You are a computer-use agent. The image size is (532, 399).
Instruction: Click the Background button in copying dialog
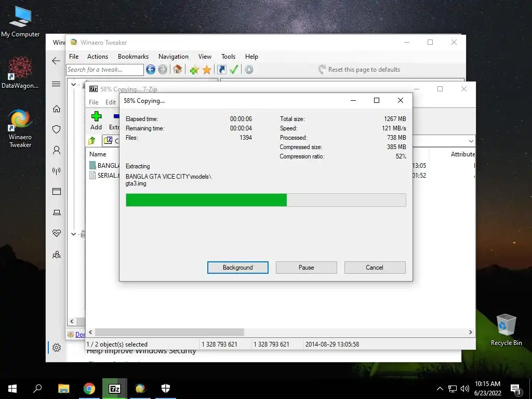click(237, 268)
